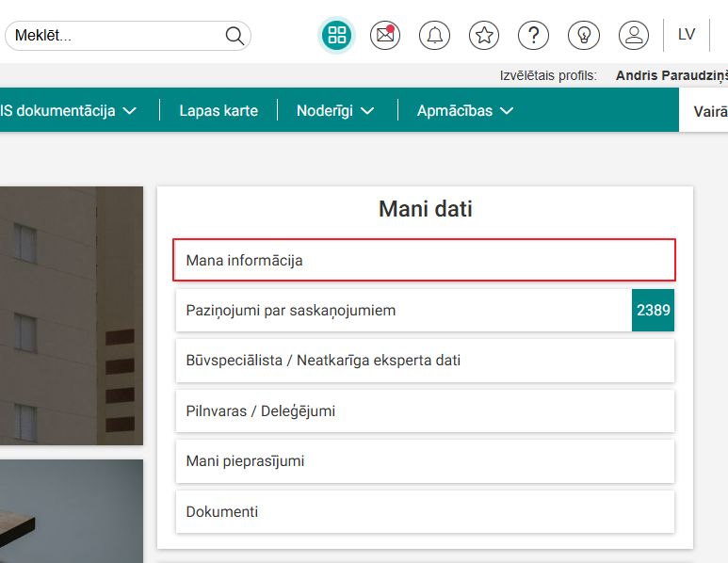Expand the Noderīgi menu dropdown
The width and height of the screenshot is (728, 563).
click(x=335, y=110)
